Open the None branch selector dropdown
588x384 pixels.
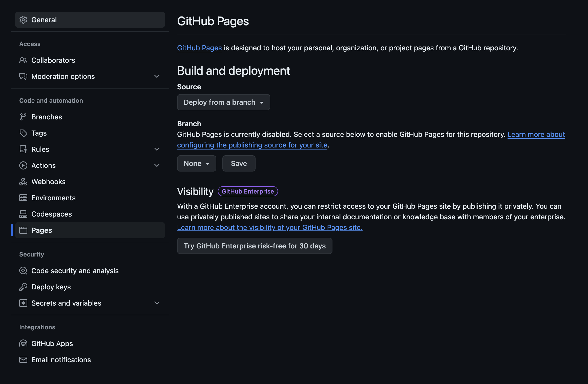pyautogui.click(x=197, y=163)
